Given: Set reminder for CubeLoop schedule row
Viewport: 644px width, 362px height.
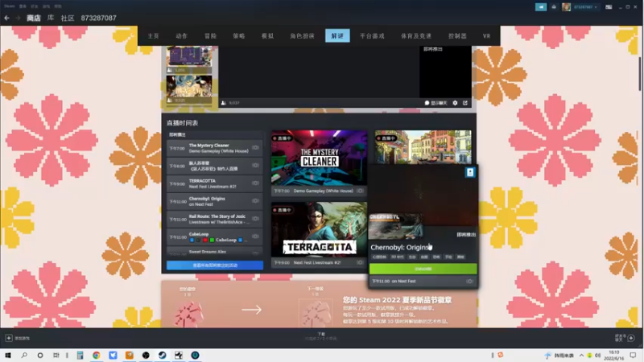Looking at the screenshot, I should (x=255, y=237).
